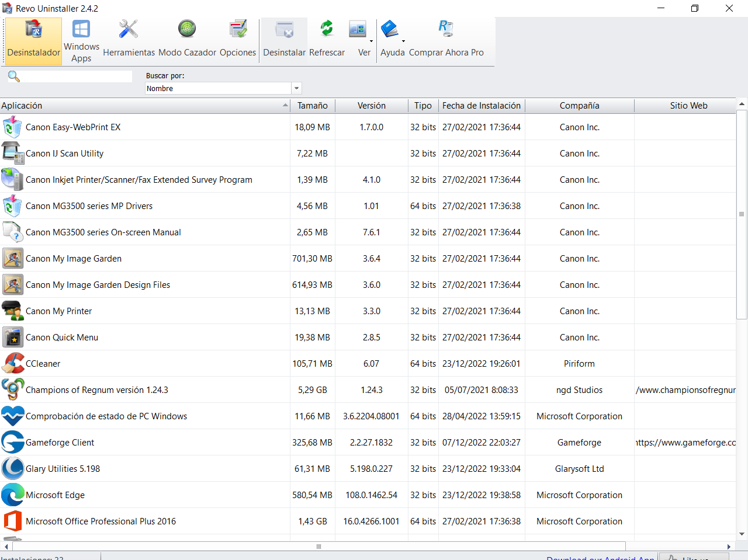748x560 pixels.
Task: Sort by Fecha de Instalación header
Action: [x=482, y=106]
